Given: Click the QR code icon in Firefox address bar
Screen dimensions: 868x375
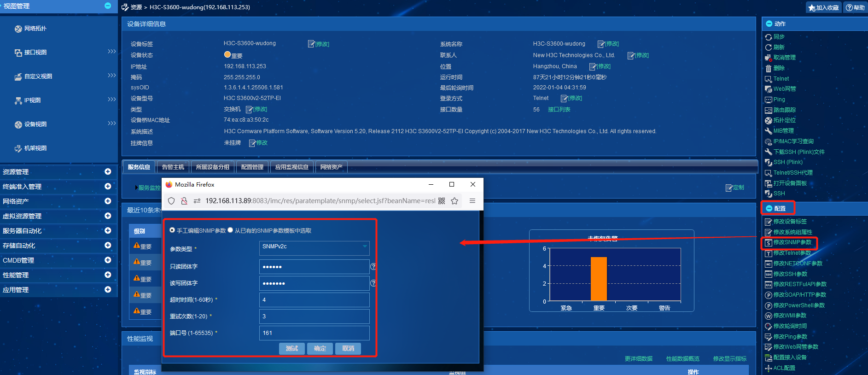Looking at the screenshot, I should [x=442, y=201].
